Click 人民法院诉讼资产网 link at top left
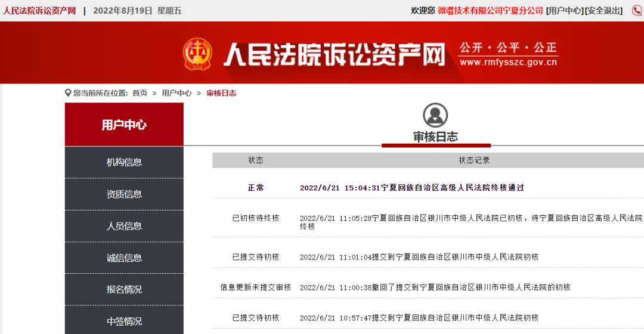The image size is (644, 334). [x=39, y=11]
